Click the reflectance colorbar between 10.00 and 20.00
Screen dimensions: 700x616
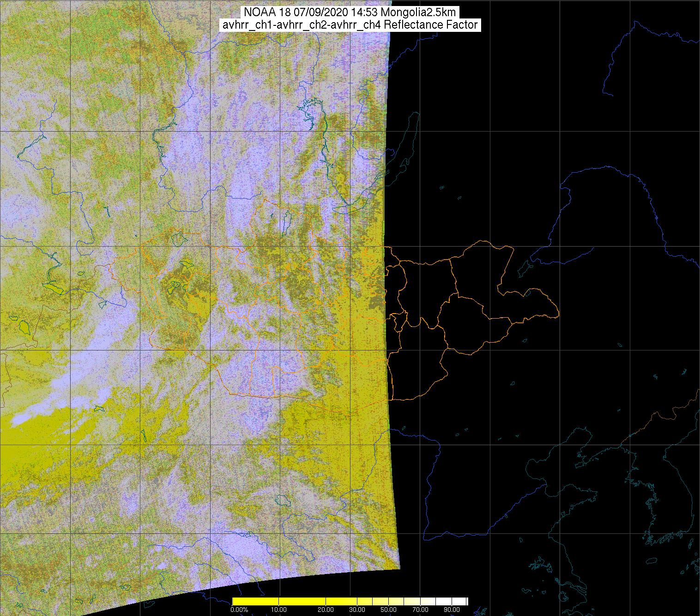click(303, 601)
